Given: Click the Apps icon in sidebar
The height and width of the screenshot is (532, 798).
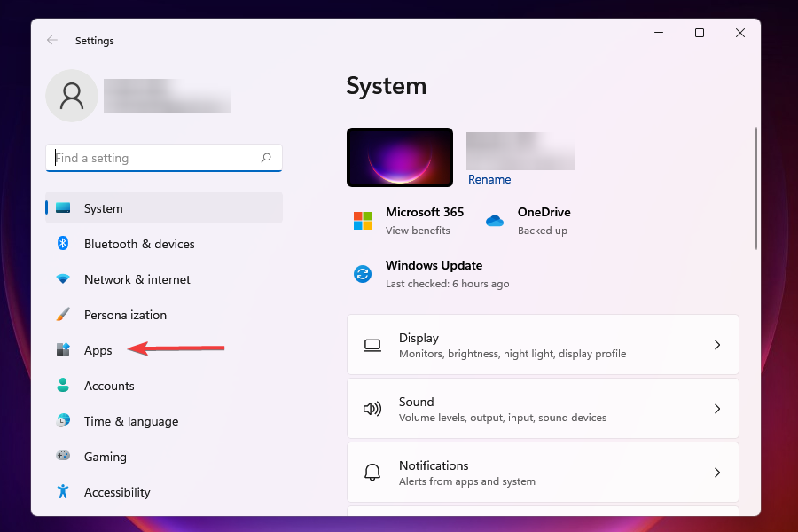Looking at the screenshot, I should [x=63, y=349].
